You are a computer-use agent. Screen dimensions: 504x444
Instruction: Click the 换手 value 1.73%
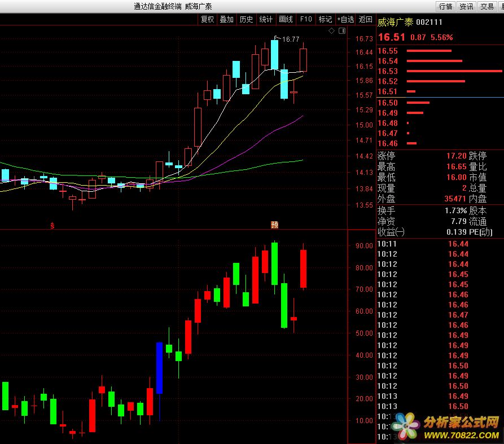point(456,211)
